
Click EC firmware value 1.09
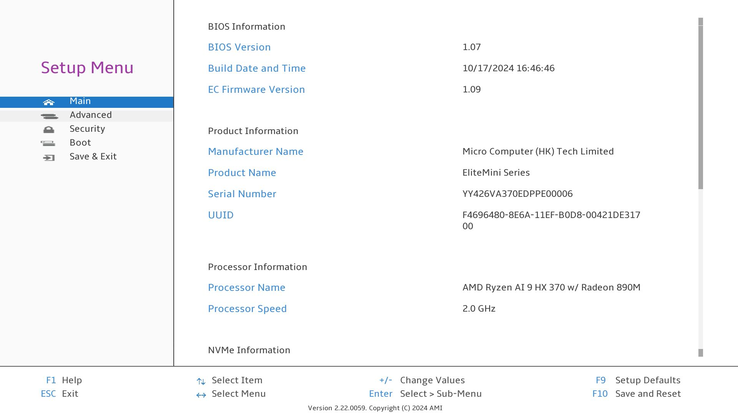pos(472,89)
